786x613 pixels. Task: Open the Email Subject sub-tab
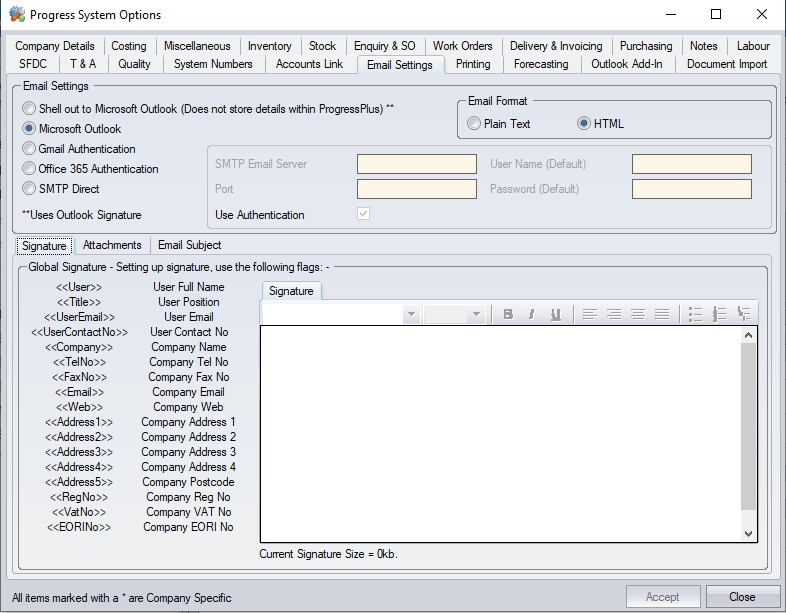coord(190,245)
